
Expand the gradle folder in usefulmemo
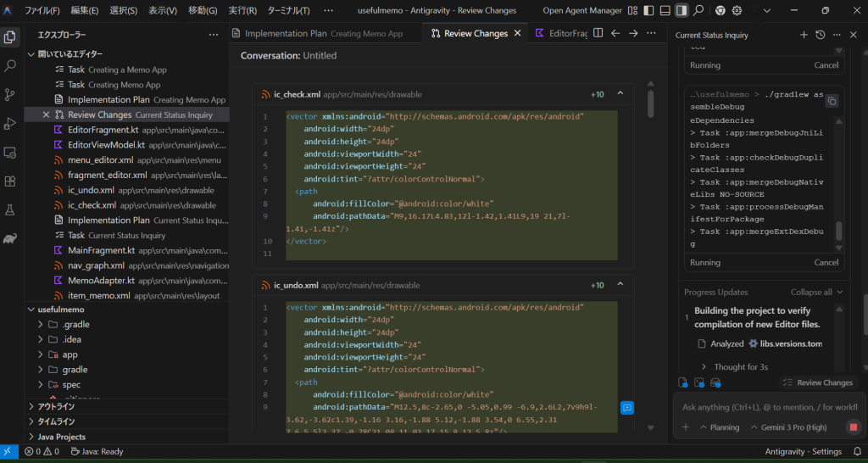pos(75,370)
